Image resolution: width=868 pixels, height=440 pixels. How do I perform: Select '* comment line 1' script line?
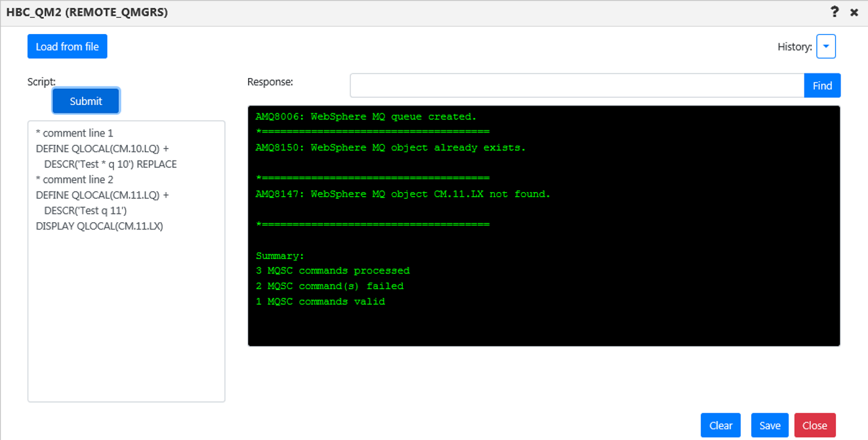[x=75, y=133]
